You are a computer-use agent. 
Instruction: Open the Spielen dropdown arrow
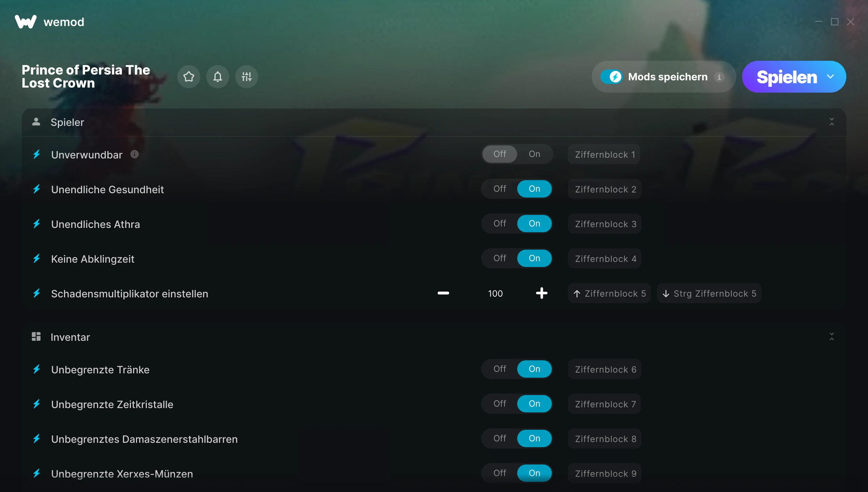830,77
